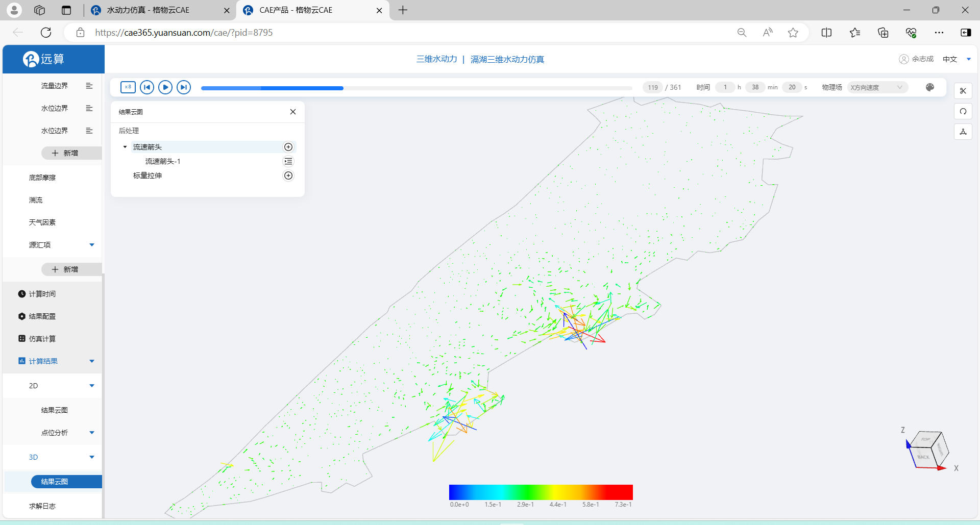Open first 水位边界 list menu icon
Screen dimensions: 980x525
(89, 108)
